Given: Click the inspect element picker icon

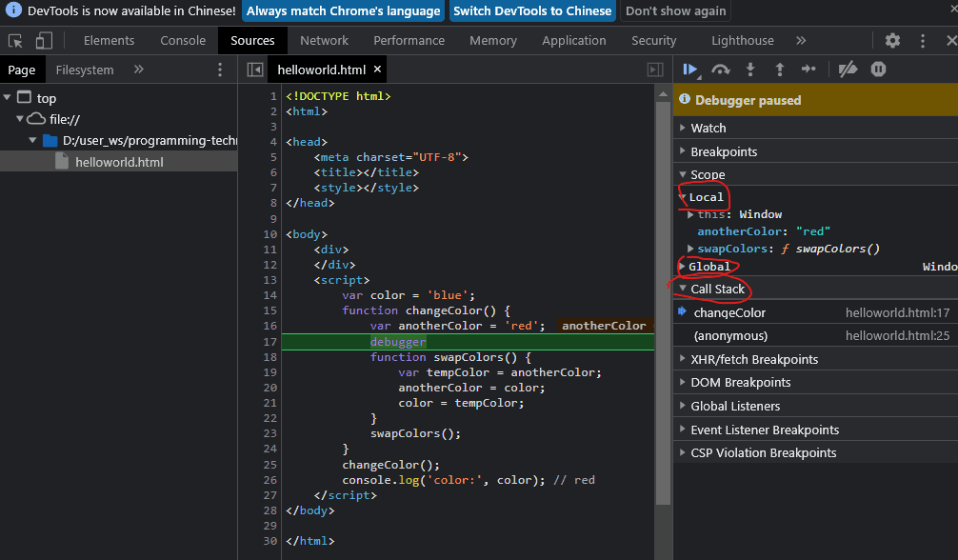Looking at the screenshot, I should pyautogui.click(x=15, y=41).
